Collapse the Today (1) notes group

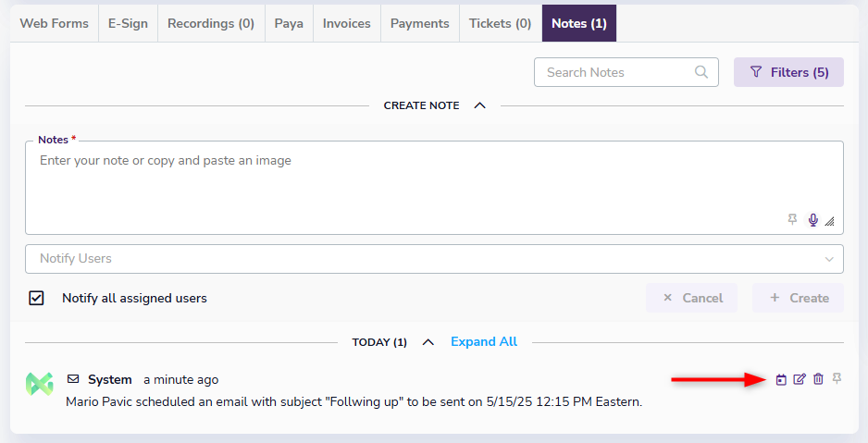click(428, 342)
